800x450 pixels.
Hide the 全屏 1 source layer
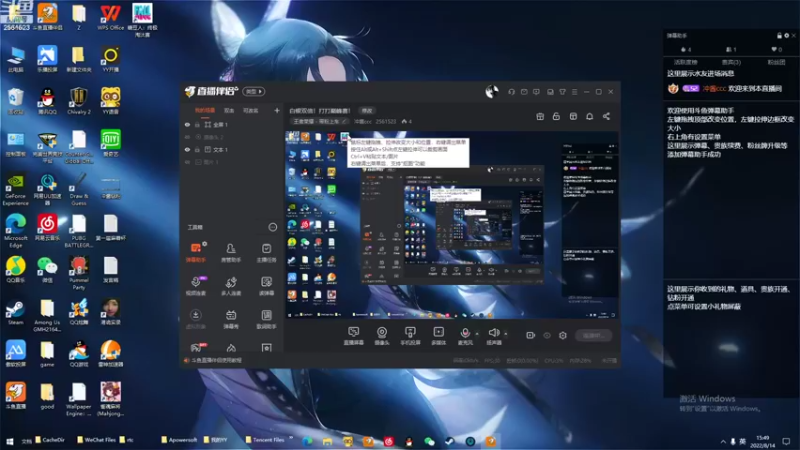pos(187,124)
